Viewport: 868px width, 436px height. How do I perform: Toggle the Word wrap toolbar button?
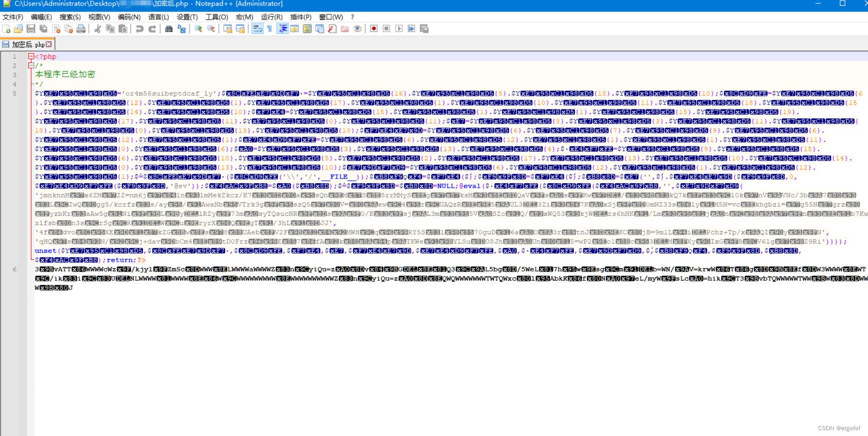[x=257, y=29]
